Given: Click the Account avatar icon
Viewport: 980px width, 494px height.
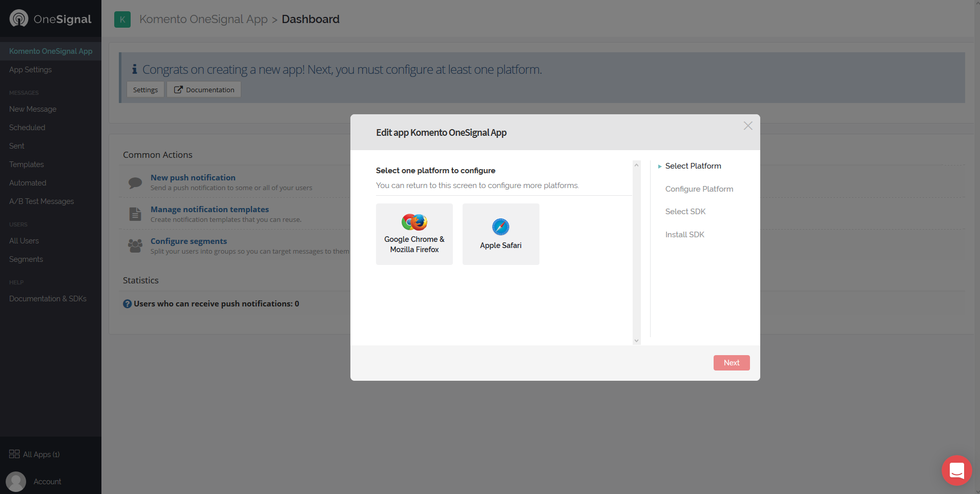Looking at the screenshot, I should (x=16, y=482).
